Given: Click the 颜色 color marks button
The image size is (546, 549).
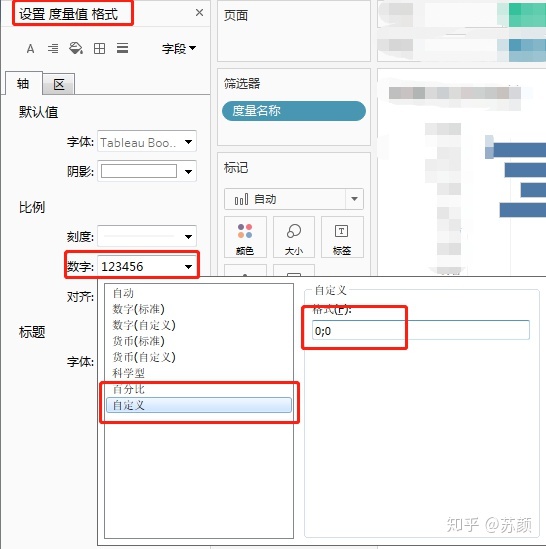Looking at the screenshot, I should pos(245,237).
